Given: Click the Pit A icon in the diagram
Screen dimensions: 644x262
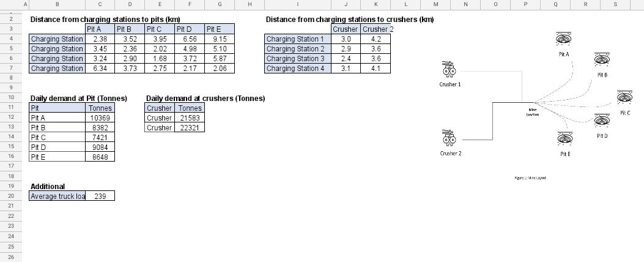Looking at the screenshot, I should [x=564, y=39].
